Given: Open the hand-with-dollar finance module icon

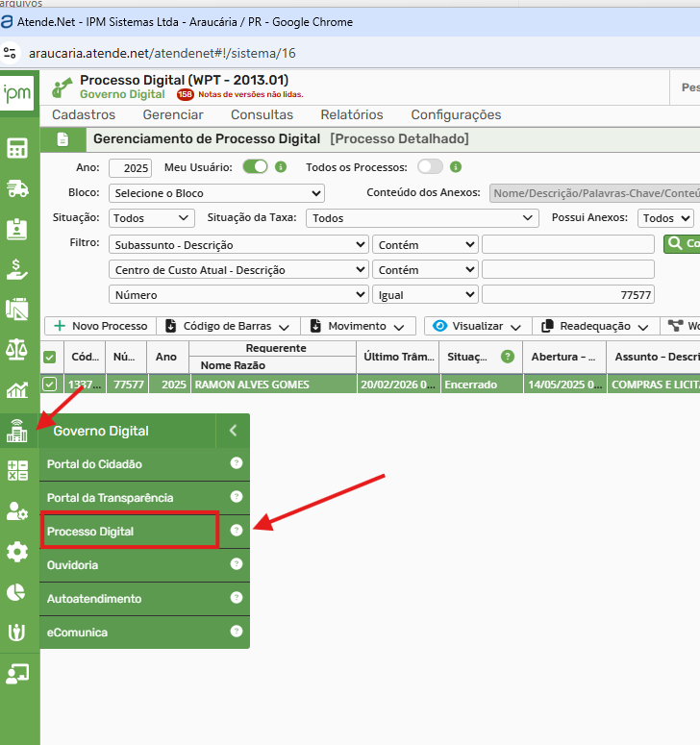Looking at the screenshot, I should pos(17,269).
